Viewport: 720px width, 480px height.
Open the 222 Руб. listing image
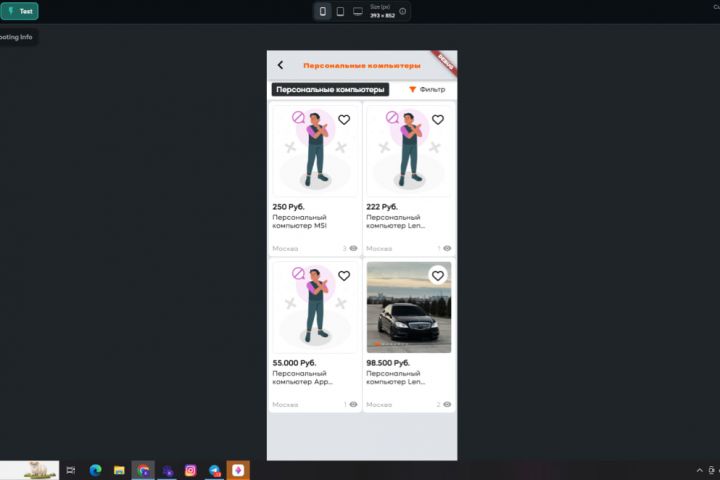click(x=409, y=151)
